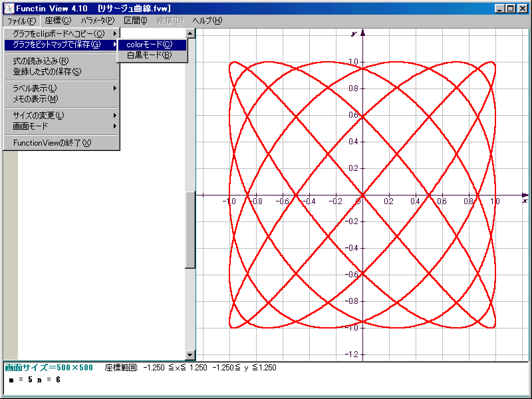
Task: Expand the サイズの変更(L) submenu arrow
Action: pyautogui.click(x=115, y=115)
